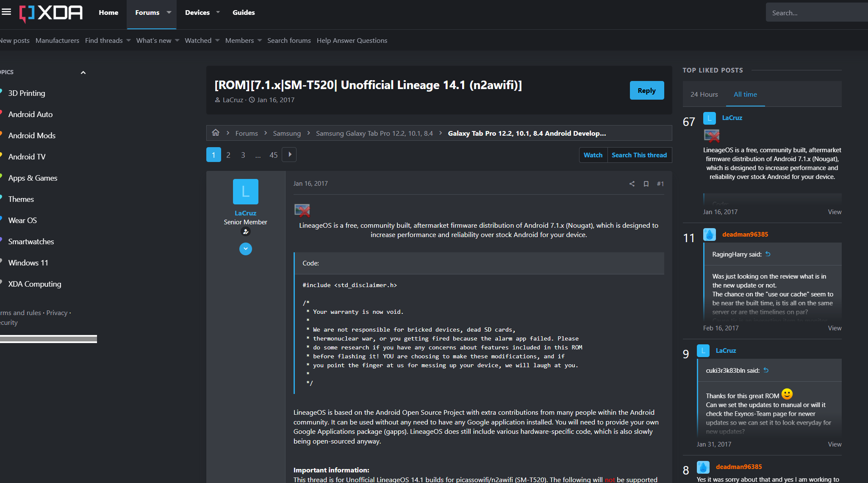
Task: Click pagination ellipsis to jump pages
Action: click(x=258, y=155)
